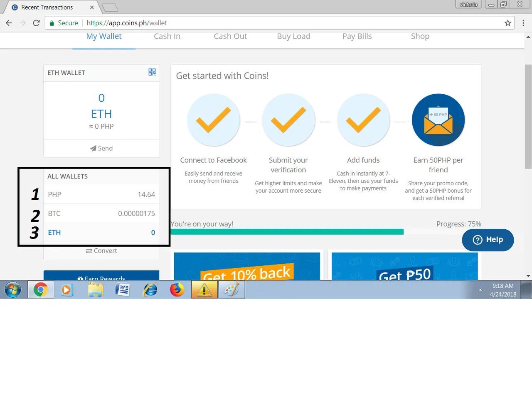Click the Earn 50PHP per friend heading
The width and height of the screenshot is (532, 414).
click(x=438, y=165)
